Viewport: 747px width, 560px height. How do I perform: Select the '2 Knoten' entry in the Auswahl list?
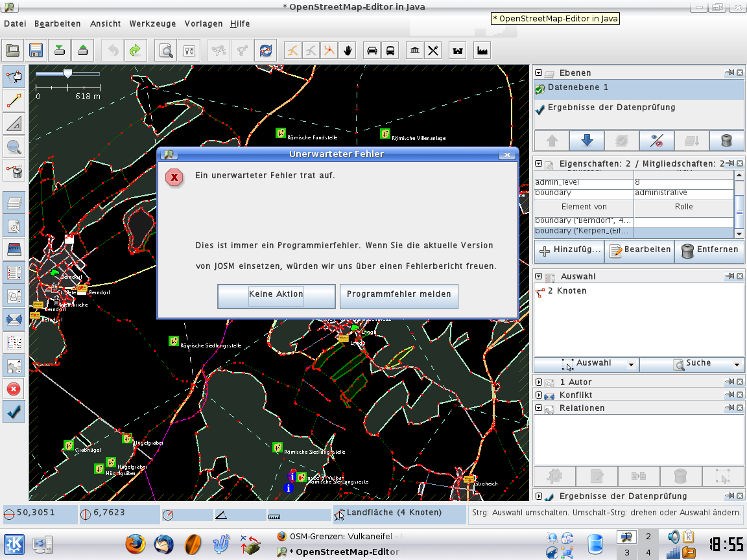(639, 291)
